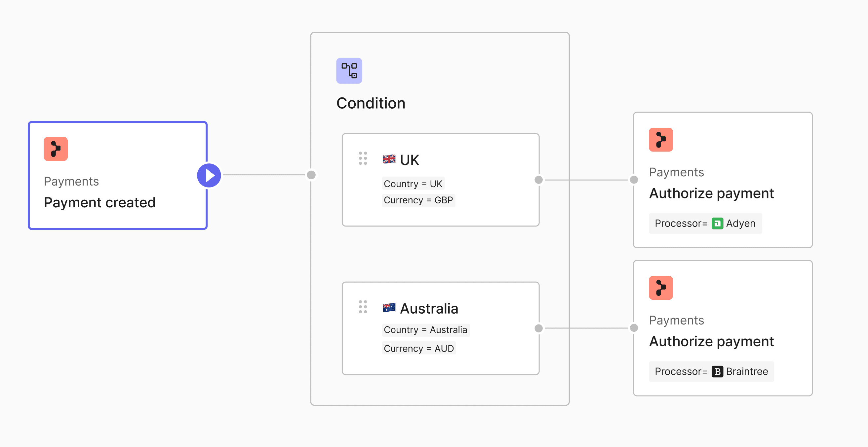Click the Condition block's input connector dot
The image size is (868, 447).
(x=311, y=175)
